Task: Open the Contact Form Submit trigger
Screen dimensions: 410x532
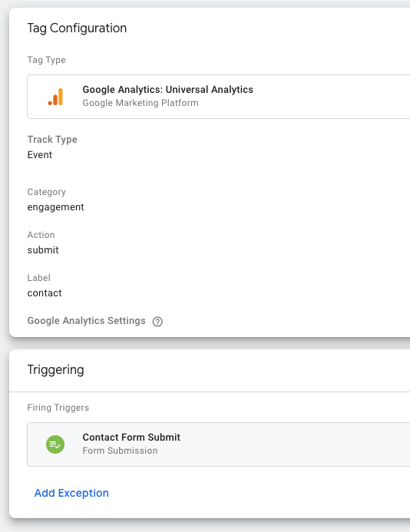Action: pos(219,444)
